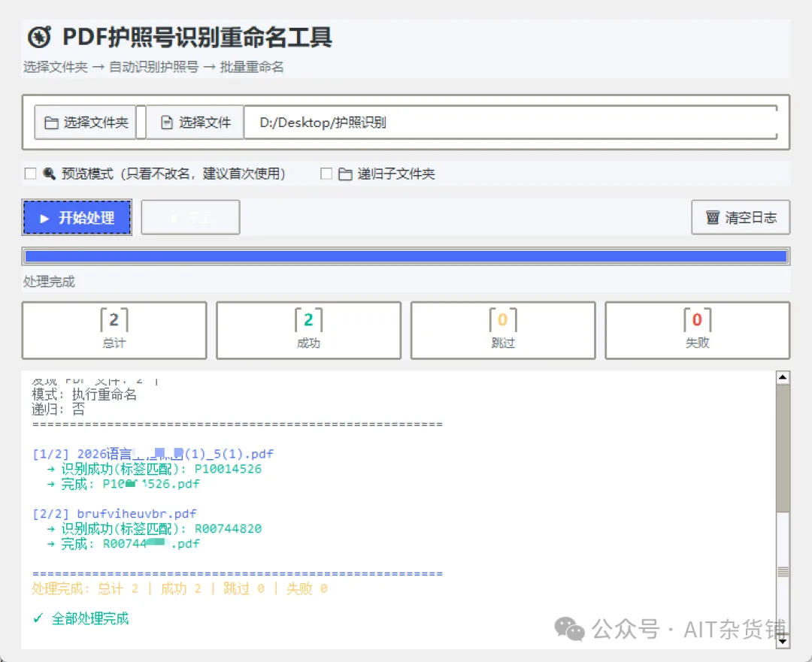Click the log scrollbar up arrow
The image size is (812, 662).
coord(783,377)
